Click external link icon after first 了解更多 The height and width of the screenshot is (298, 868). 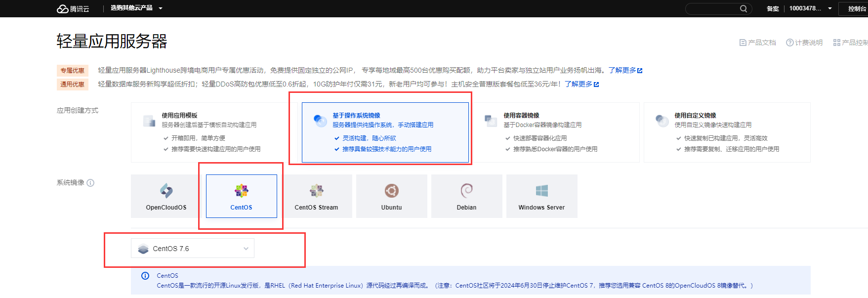(640, 71)
